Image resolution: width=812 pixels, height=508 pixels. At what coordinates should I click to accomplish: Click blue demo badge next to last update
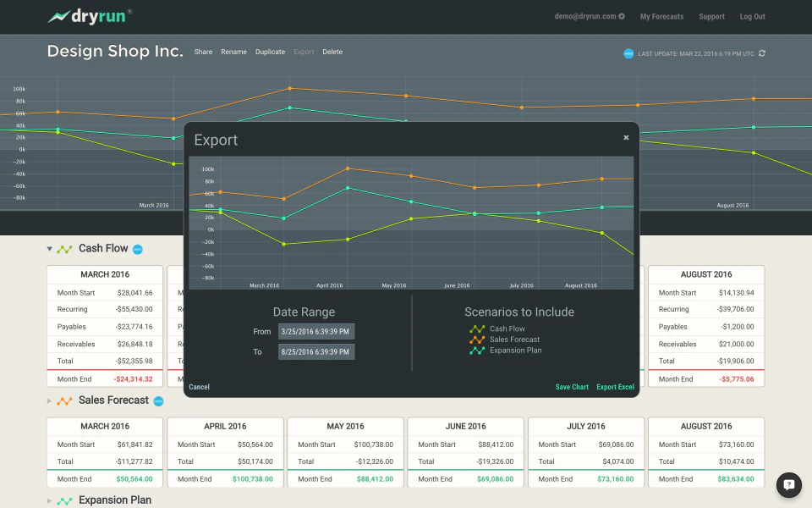click(x=628, y=53)
